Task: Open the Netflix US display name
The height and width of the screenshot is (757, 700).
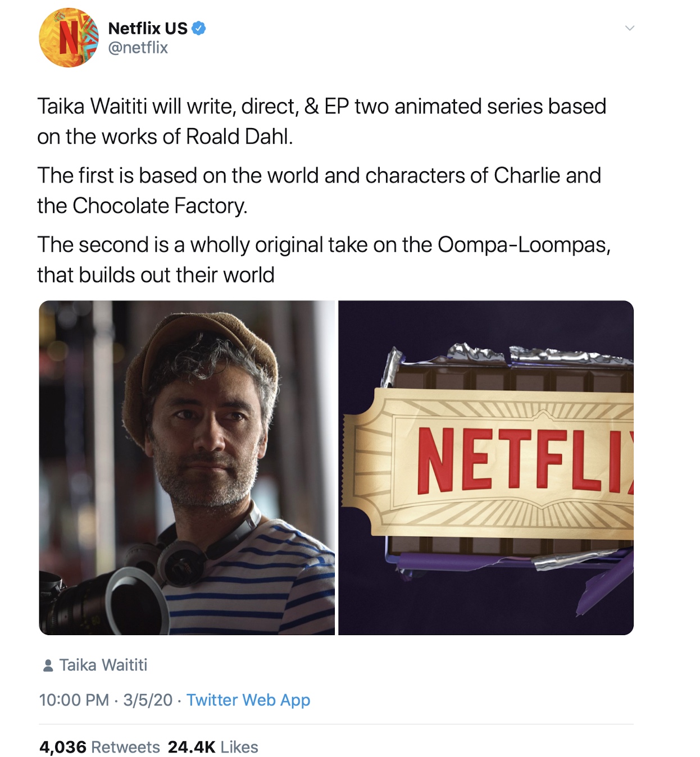Action: pos(148,28)
